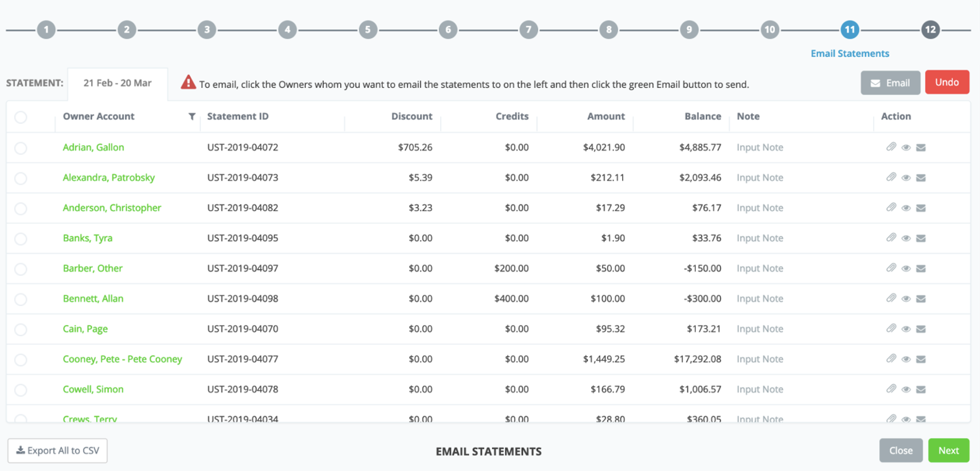Click the paperclip attachment icon for Banks, Tyra
Screen dimensions: 980x471
891,238
